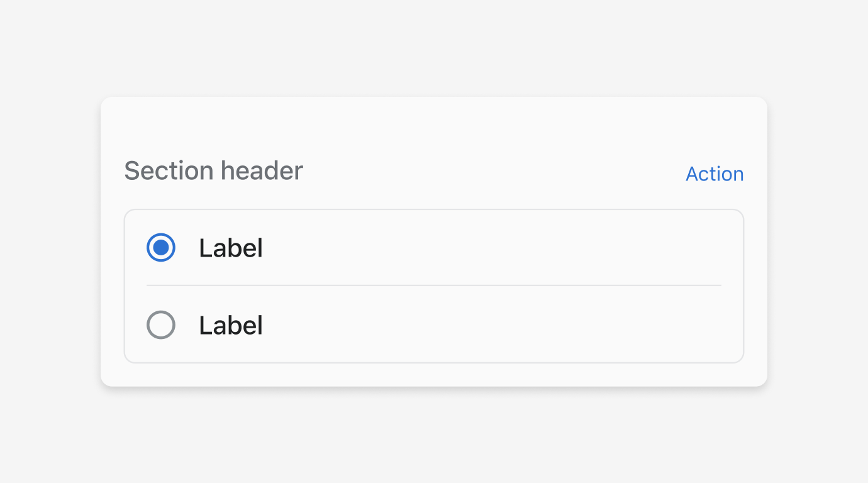Viewport: 868px width, 483px height.
Task: Click the second Label text
Action: click(231, 325)
